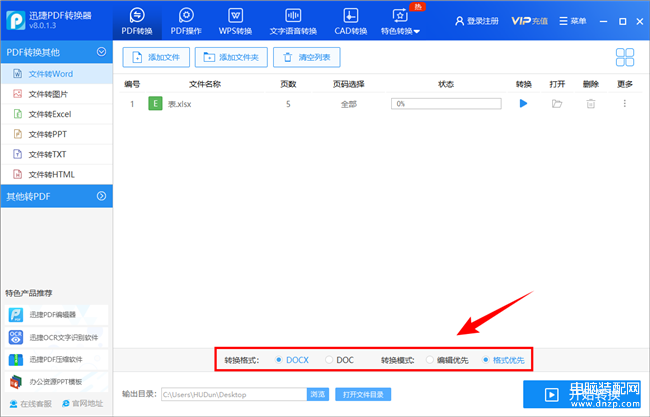Start conversion with the blue play icon

523,104
